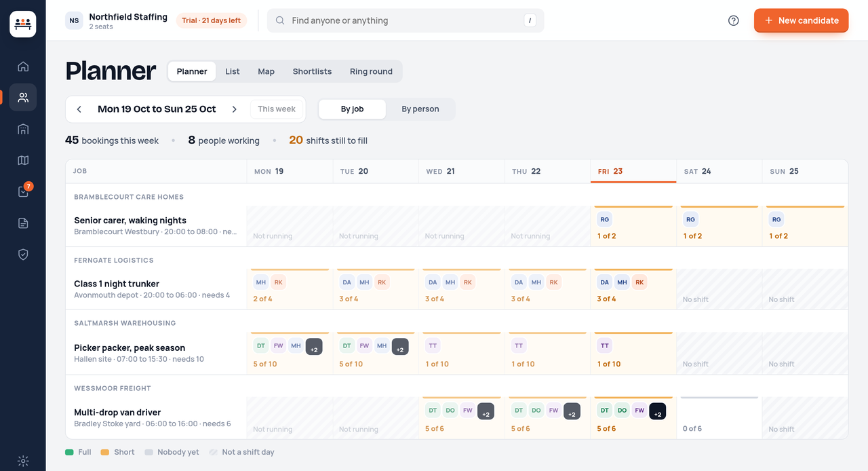This screenshot has height=471, width=868.
Task: Open the checklist icon with badge 7
Action: tap(23, 191)
